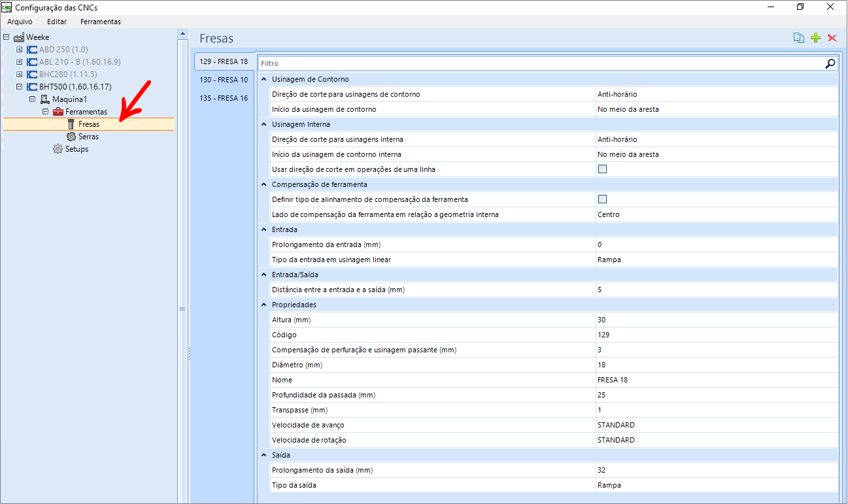Click the Filtro search field
Viewport: 848px width, 504px height.
[541, 63]
